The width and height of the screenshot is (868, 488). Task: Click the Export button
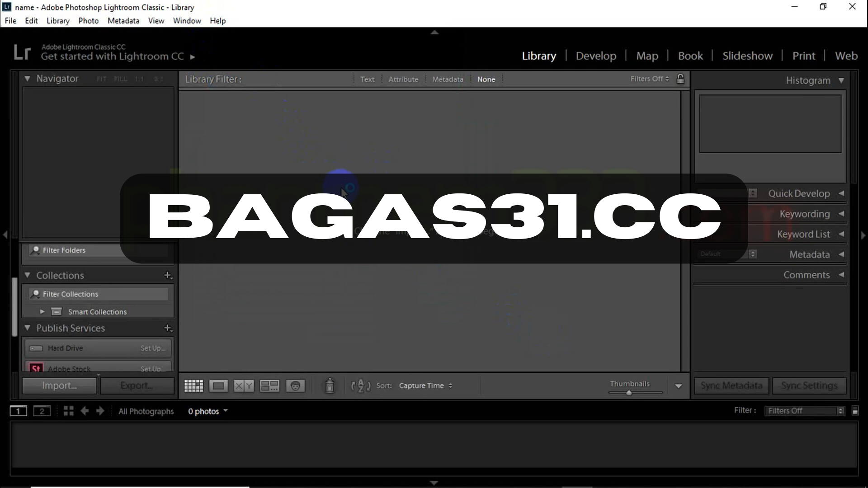(137, 385)
